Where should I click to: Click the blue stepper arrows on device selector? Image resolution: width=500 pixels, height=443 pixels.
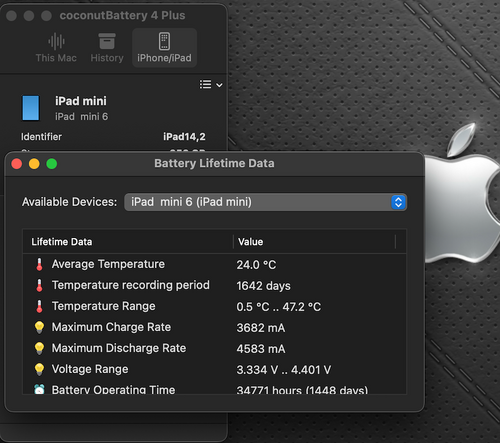(x=398, y=202)
